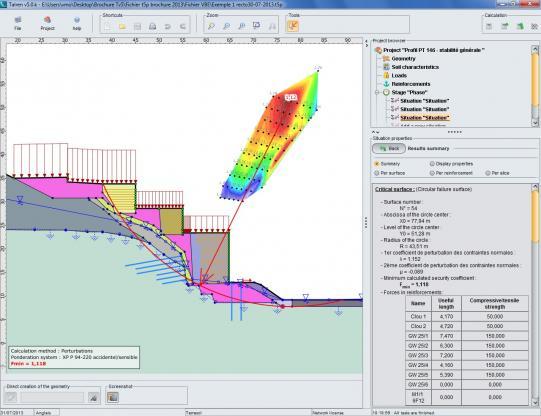Select Soil characteristics in project browser

(415, 67)
